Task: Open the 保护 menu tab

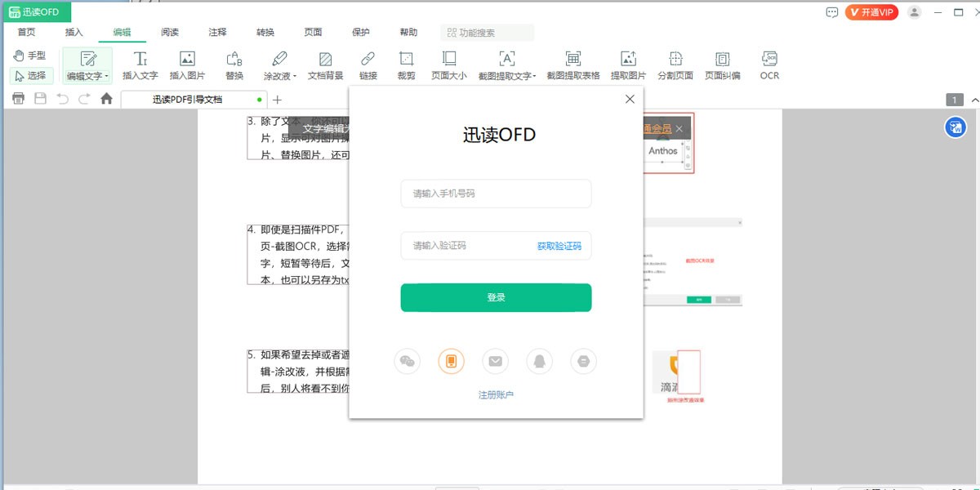Action: coord(361,33)
